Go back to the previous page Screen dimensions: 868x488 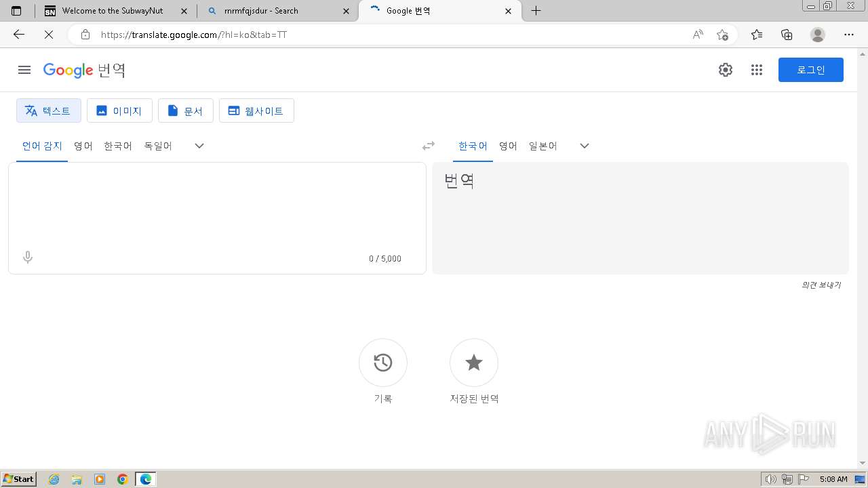pos(19,35)
